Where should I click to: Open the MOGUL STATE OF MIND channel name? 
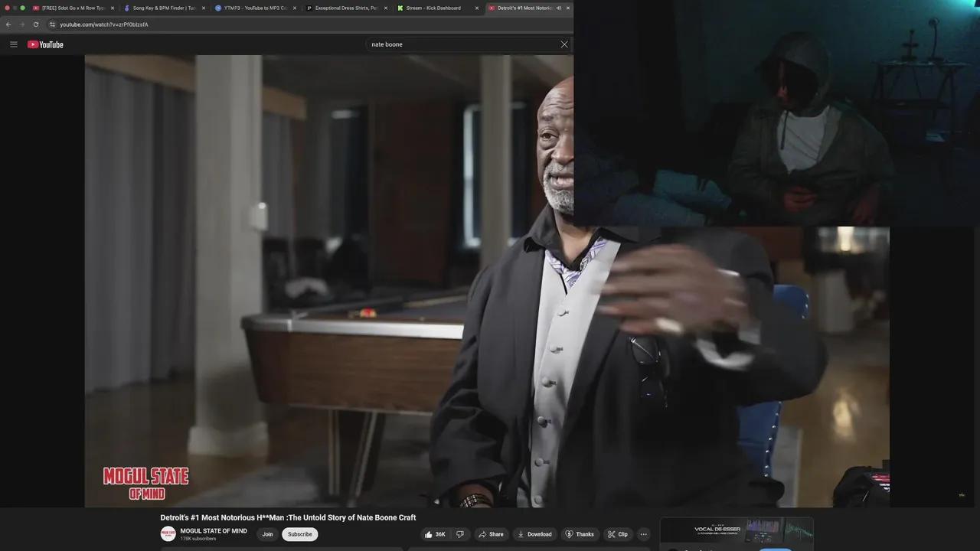(214, 531)
